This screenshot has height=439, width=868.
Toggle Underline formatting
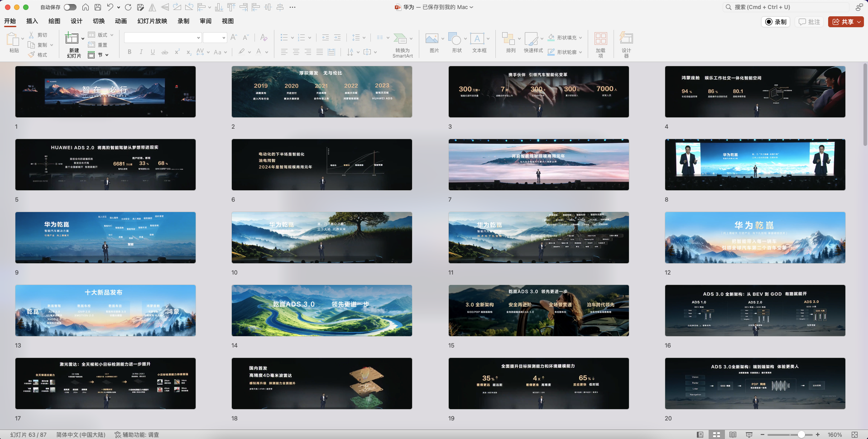pyautogui.click(x=153, y=52)
